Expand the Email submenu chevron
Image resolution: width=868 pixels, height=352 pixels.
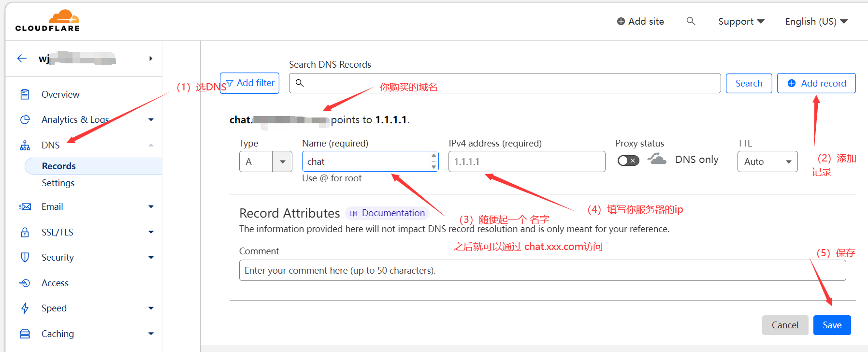(x=151, y=206)
